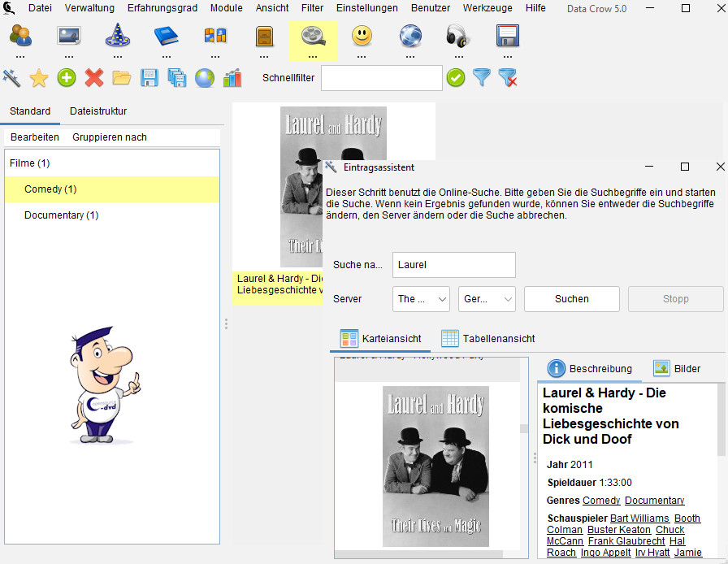This screenshot has width=728, height=564.
Task: Select the Documentary (1) tree entry
Action: [61, 215]
